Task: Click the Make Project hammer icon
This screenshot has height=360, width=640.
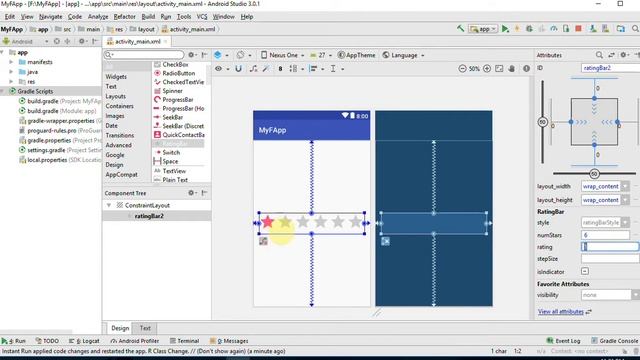Action: coord(461,29)
